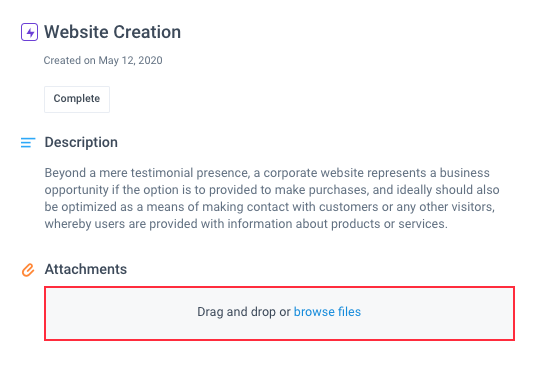540x365 pixels.
Task: Click the description line starting with 'Beyond'
Action: [267, 173]
